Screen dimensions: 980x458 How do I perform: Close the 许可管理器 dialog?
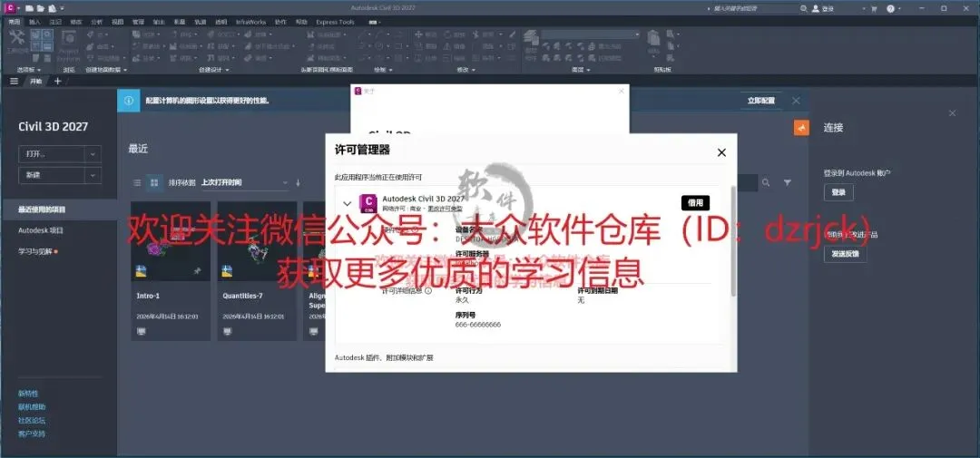coord(721,152)
